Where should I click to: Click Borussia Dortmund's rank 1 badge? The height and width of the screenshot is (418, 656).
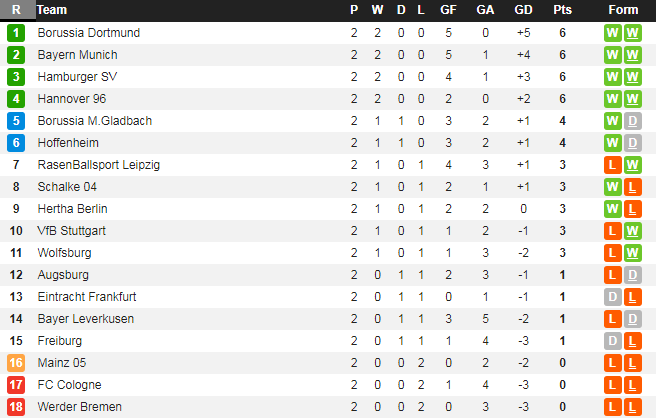[x=16, y=33]
